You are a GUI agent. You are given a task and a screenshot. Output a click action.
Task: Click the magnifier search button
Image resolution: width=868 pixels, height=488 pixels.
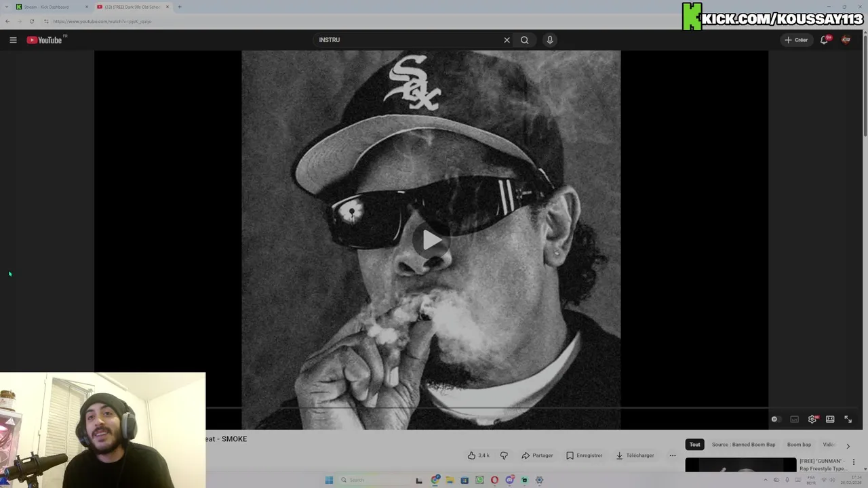tap(524, 40)
